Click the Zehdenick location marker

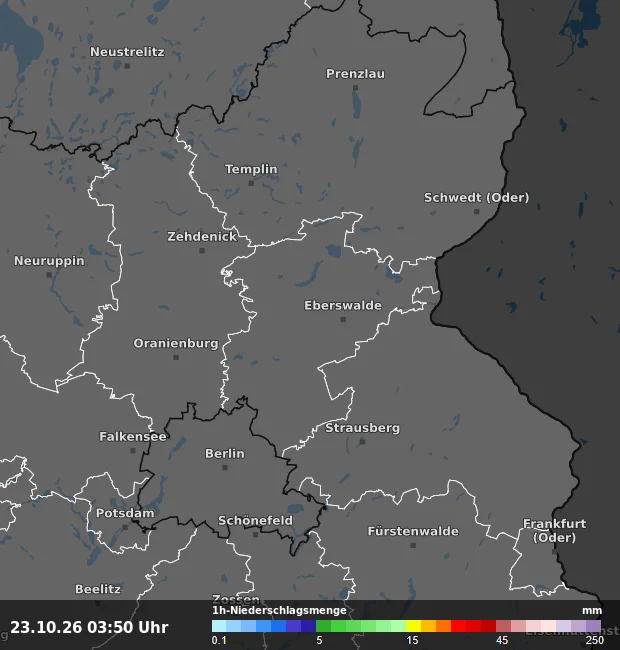tap(202, 251)
